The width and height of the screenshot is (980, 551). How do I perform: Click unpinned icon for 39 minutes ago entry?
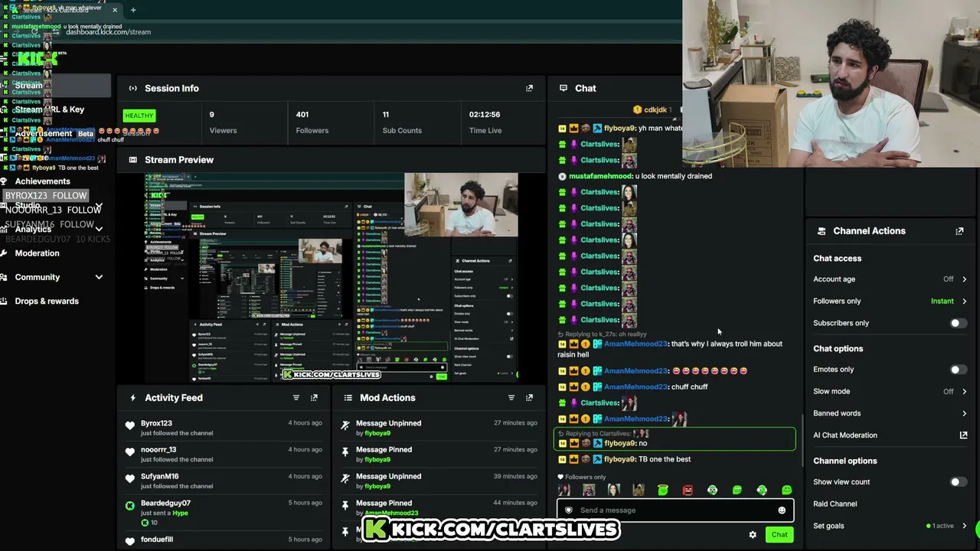point(345,479)
